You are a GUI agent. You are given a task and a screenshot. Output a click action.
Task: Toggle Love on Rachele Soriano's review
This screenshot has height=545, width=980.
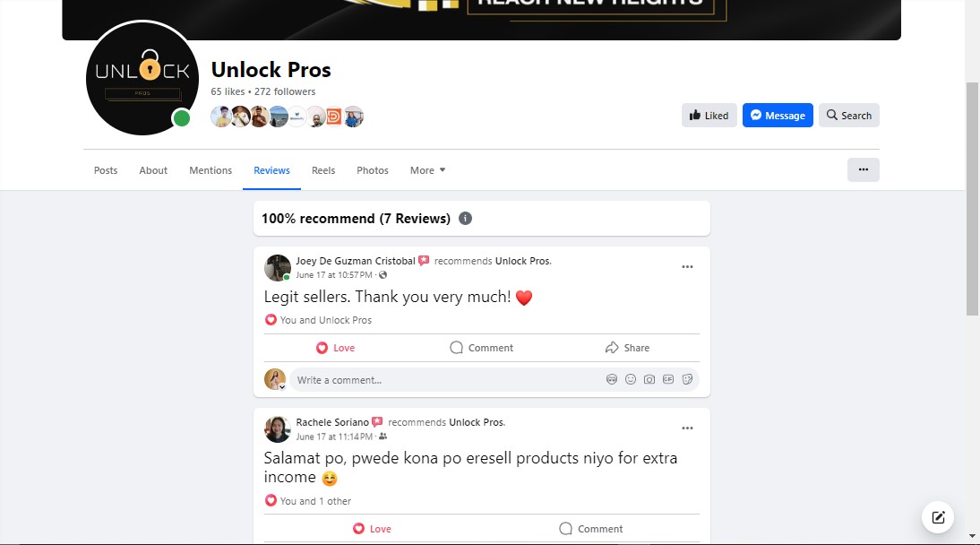coord(372,529)
